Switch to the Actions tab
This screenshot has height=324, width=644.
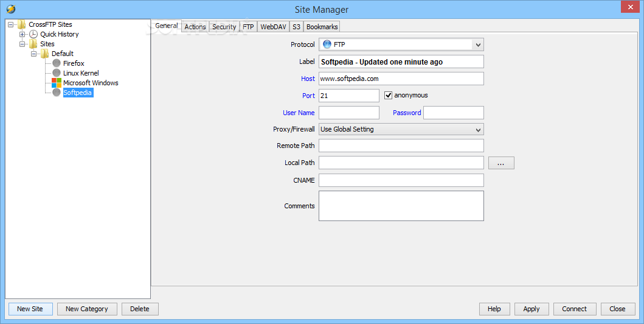pyautogui.click(x=195, y=27)
